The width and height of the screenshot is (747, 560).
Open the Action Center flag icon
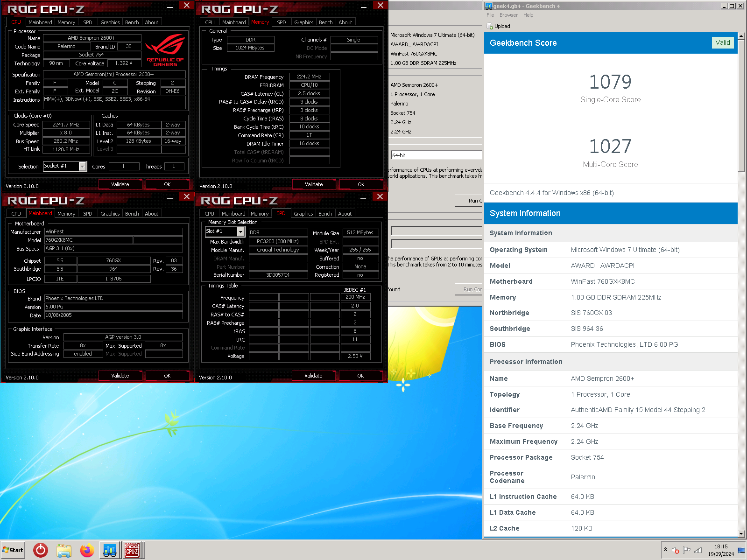[x=687, y=551]
